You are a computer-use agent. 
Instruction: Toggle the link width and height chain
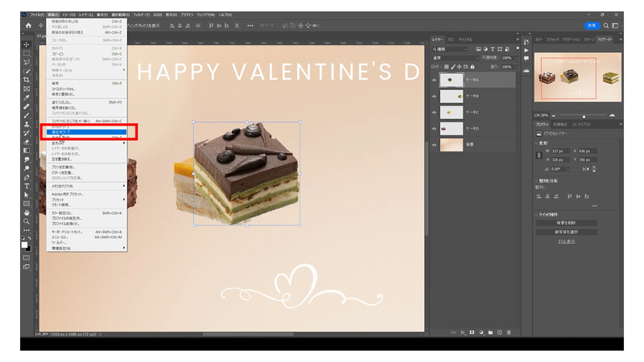539,155
